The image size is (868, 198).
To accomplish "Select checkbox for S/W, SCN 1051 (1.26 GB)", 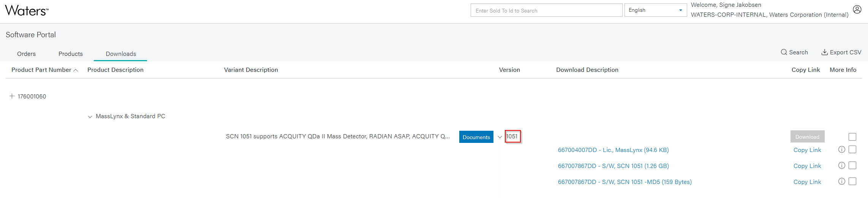I will point(852,166).
